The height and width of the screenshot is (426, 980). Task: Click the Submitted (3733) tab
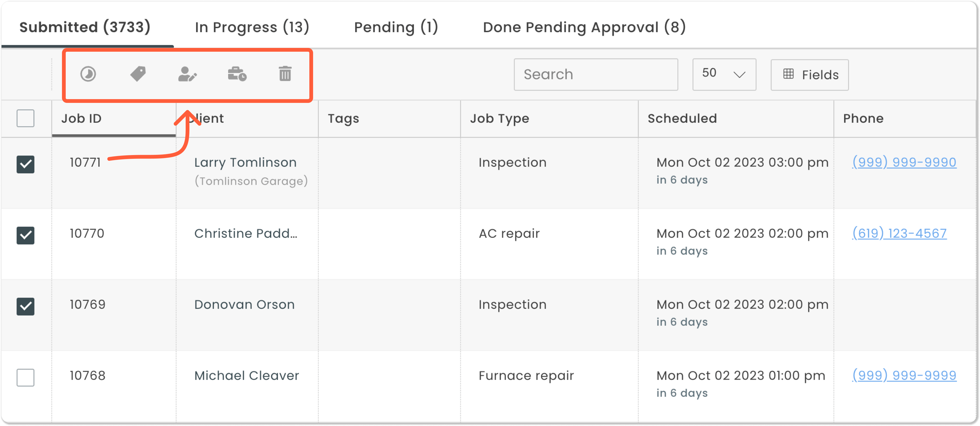click(x=84, y=27)
